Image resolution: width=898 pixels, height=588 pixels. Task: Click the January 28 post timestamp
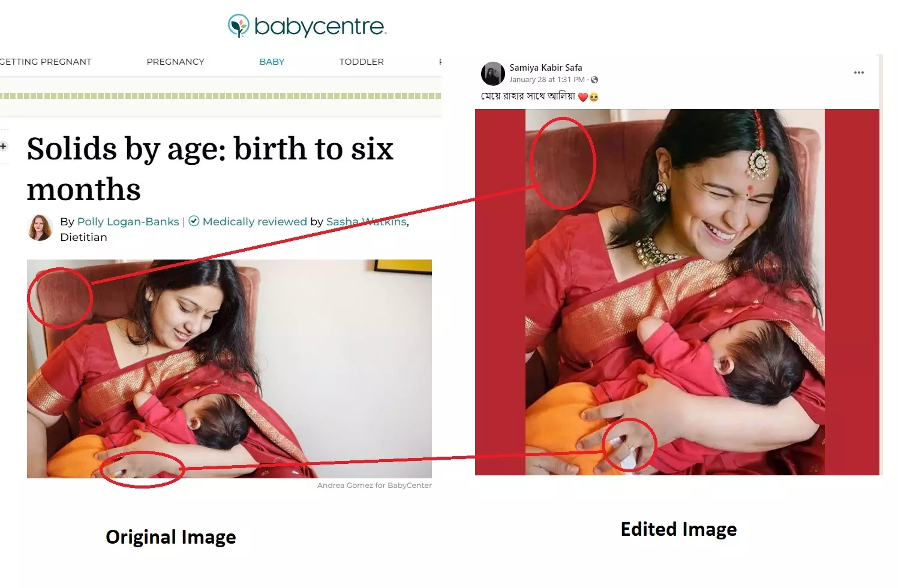546,80
